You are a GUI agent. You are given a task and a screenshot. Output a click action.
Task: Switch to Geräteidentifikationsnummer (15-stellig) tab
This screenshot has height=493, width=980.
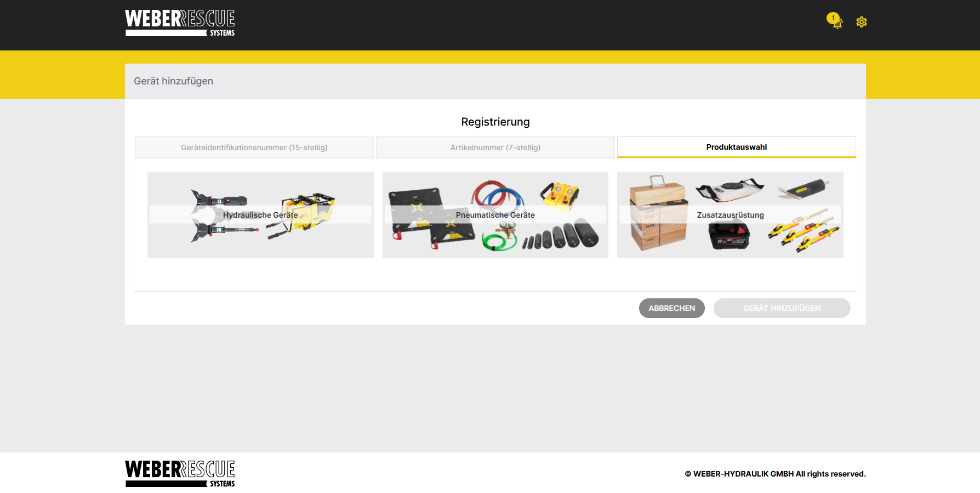pyautogui.click(x=254, y=148)
